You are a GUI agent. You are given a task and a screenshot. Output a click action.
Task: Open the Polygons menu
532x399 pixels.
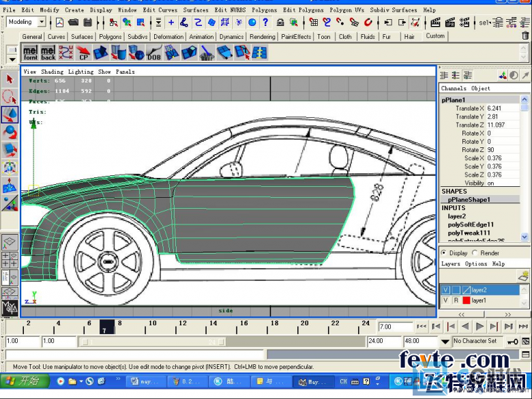click(265, 10)
